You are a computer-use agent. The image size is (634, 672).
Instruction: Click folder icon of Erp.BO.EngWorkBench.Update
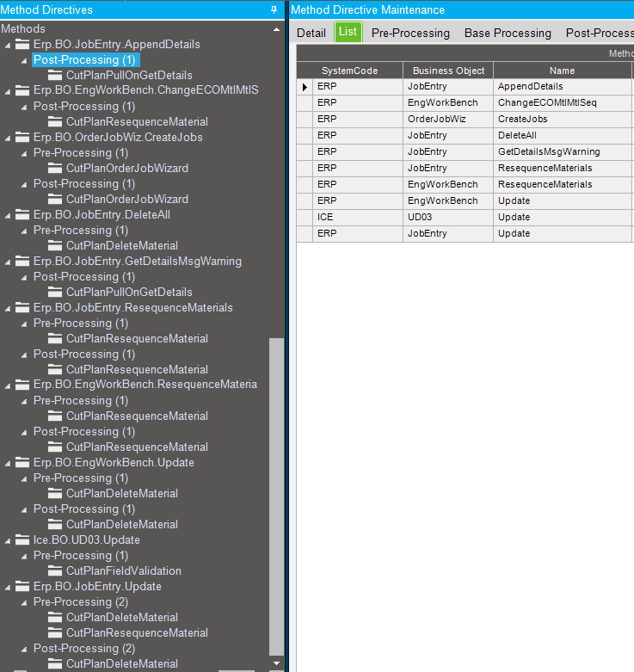tap(22, 462)
